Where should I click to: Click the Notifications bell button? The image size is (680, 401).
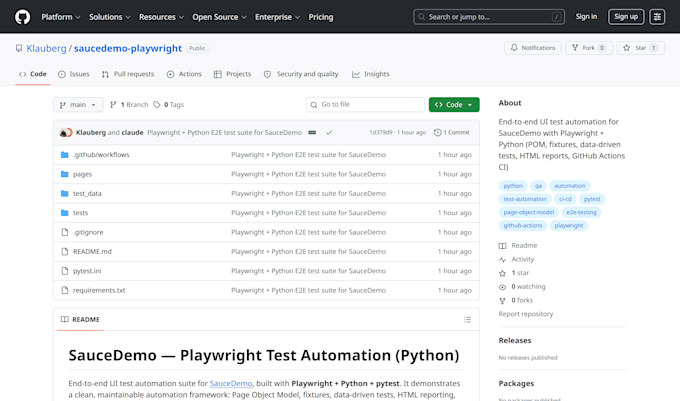tap(533, 48)
